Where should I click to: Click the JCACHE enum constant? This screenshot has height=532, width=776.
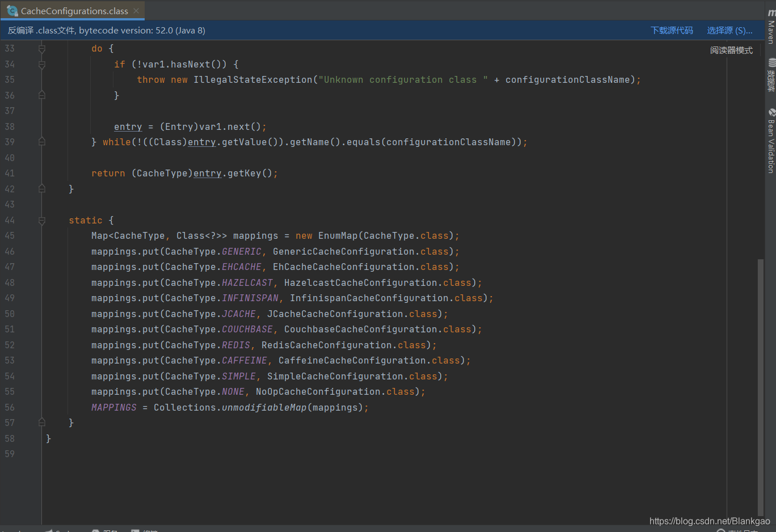pos(239,314)
